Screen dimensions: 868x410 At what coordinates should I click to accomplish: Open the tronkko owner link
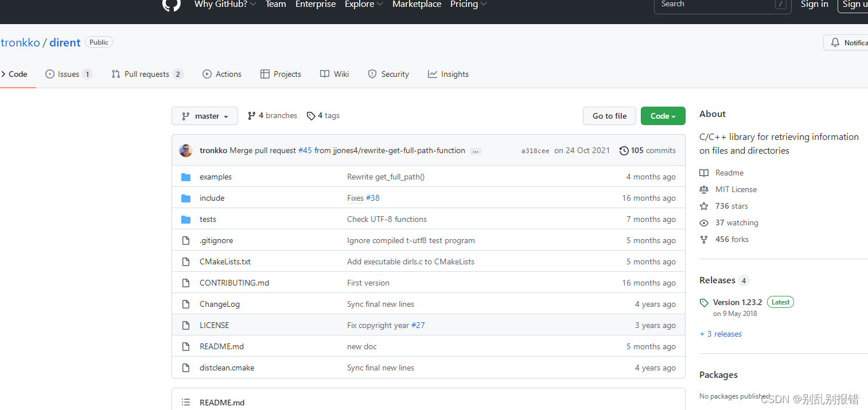coord(20,42)
